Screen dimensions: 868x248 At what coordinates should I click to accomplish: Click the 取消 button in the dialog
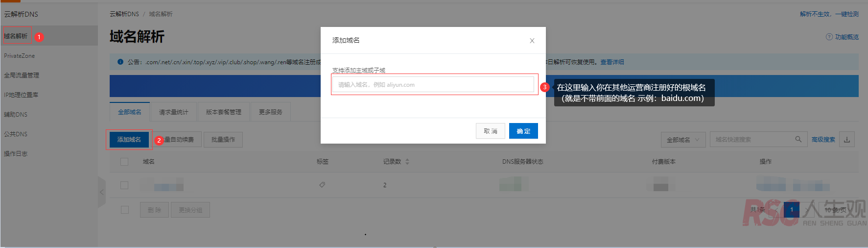coord(490,131)
